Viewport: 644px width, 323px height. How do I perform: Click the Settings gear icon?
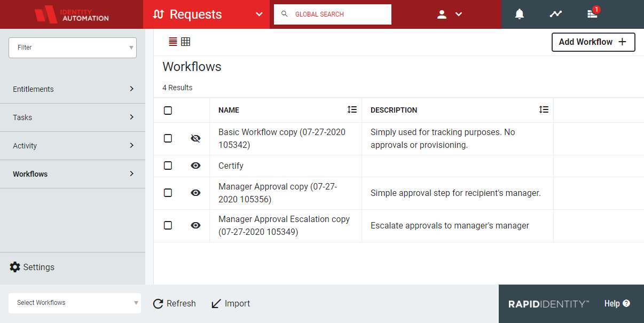(15, 267)
